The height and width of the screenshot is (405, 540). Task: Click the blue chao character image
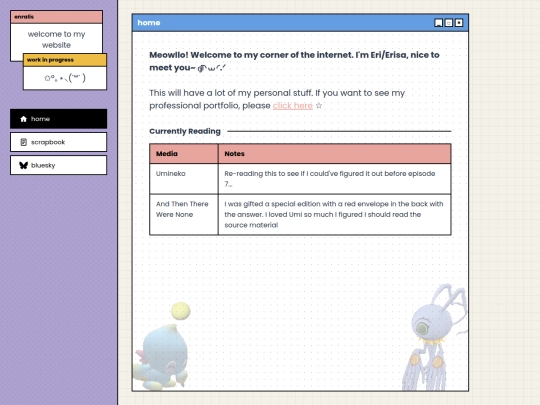tap(161, 346)
